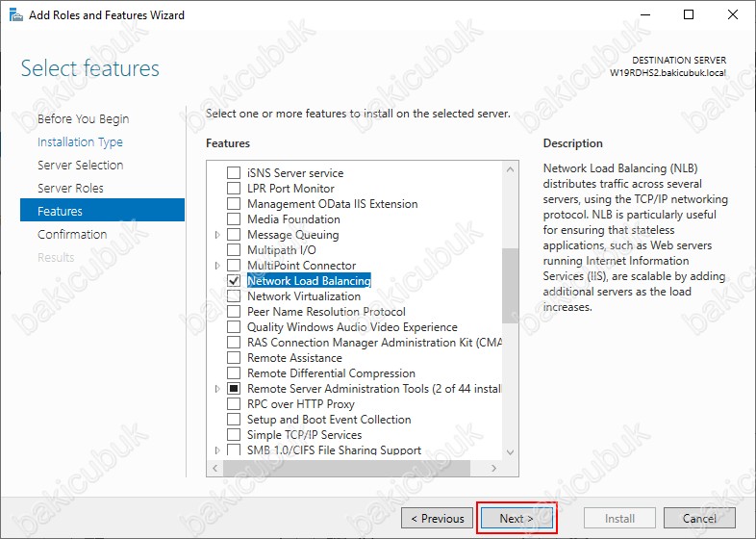Image resolution: width=756 pixels, height=539 pixels.
Task: Maximize the wizard window
Action: [689, 14]
